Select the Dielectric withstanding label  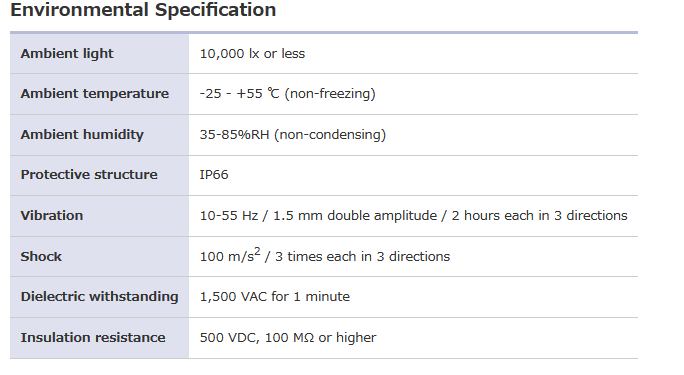click(99, 297)
